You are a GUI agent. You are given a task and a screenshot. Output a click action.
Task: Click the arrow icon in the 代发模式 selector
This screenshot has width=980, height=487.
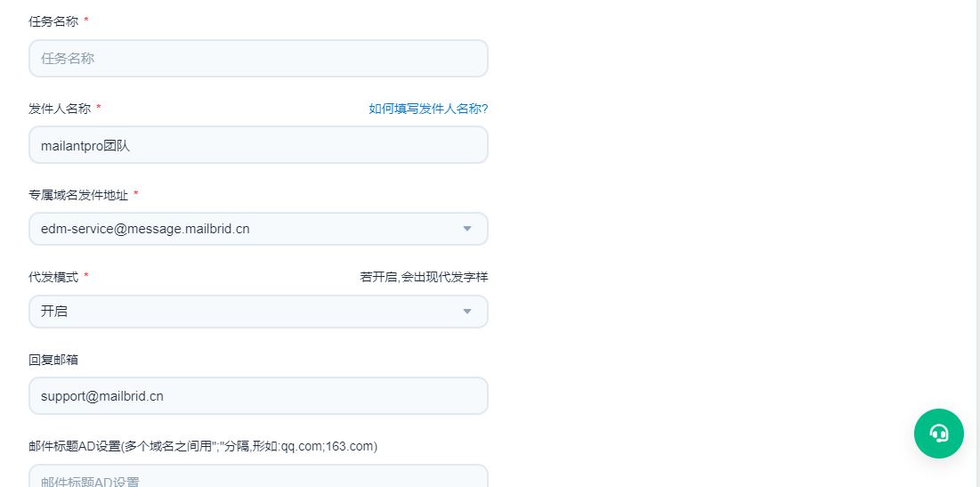click(467, 312)
